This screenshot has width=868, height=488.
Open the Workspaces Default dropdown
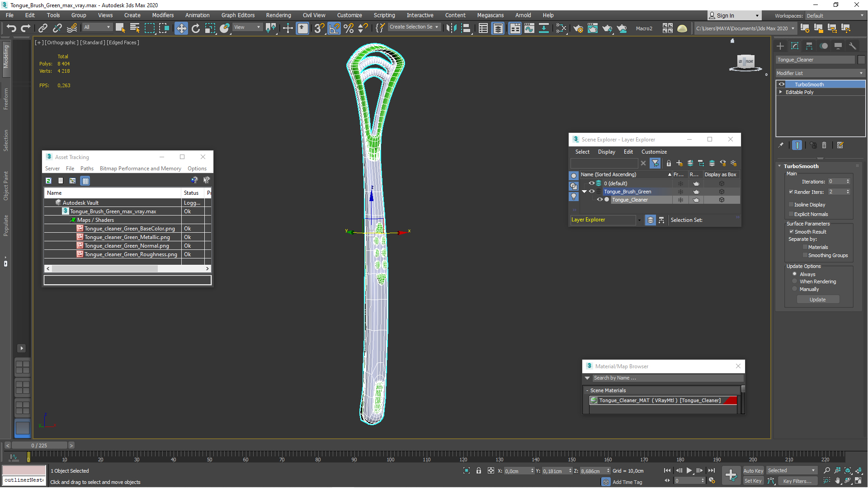[835, 15]
